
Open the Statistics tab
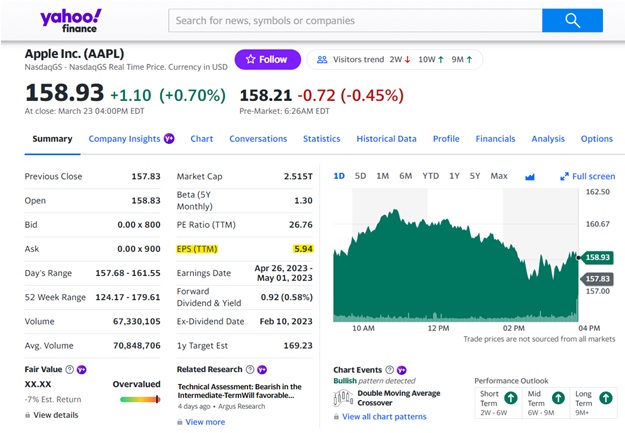click(322, 139)
